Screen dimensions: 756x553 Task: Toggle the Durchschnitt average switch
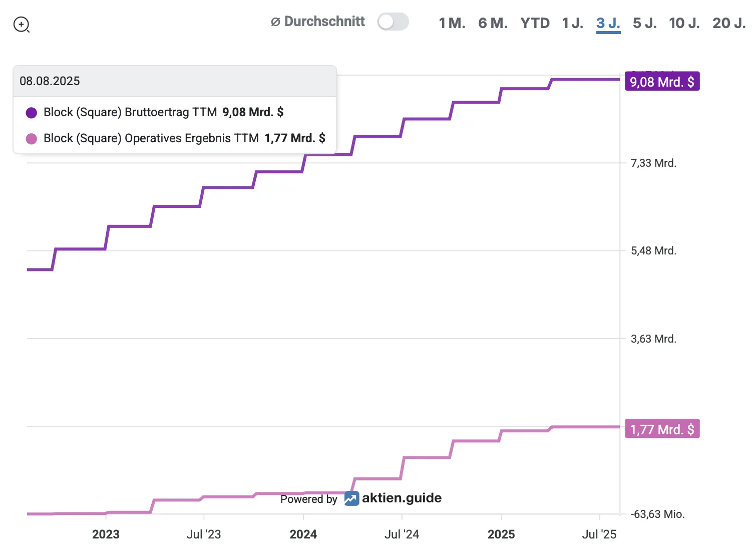(393, 22)
